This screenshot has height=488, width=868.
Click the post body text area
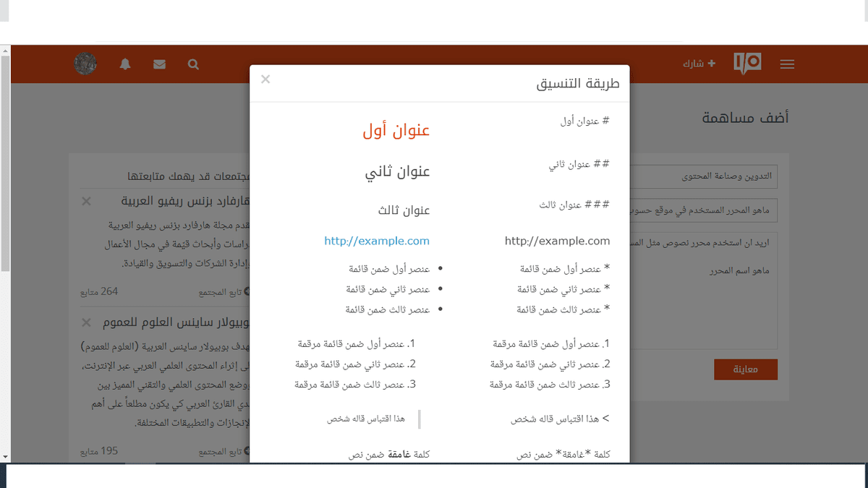tap(703, 290)
